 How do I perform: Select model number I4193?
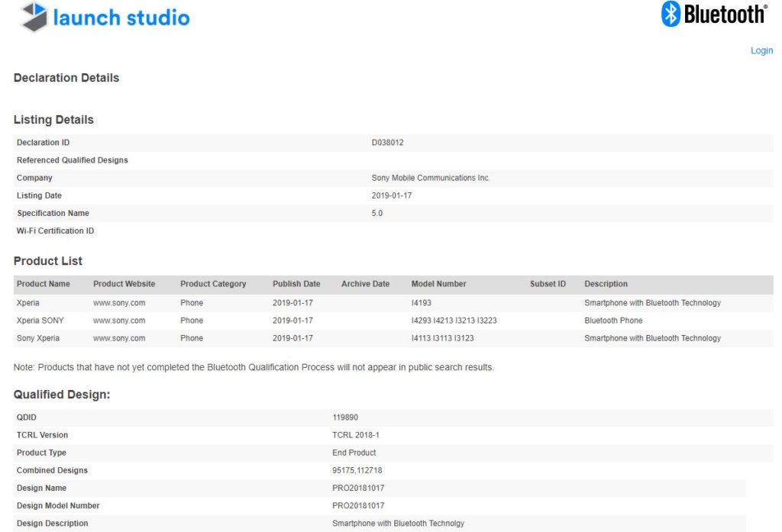(x=422, y=303)
